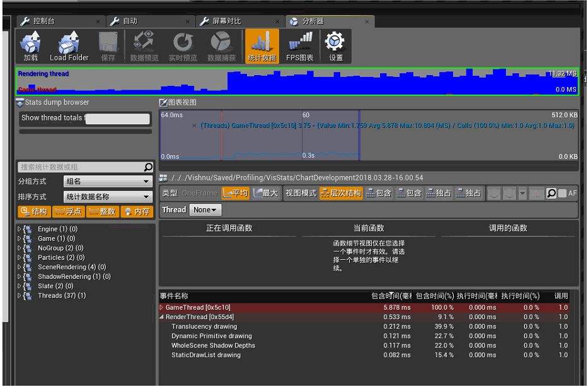Image resolution: width=588 pixels, height=386 pixels.
Task: Sort by the 执行时间(%) column header
Action: (x=521, y=296)
